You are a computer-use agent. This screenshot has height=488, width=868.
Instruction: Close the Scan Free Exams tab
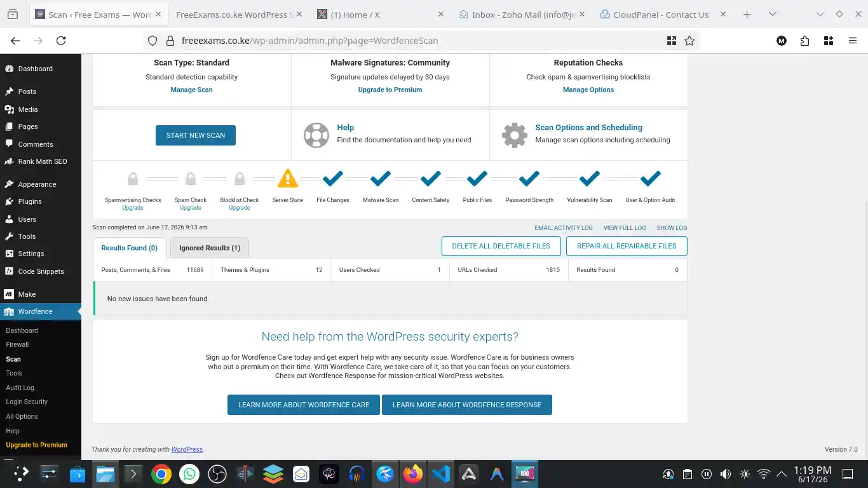pyautogui.click(x=158, y=14)
